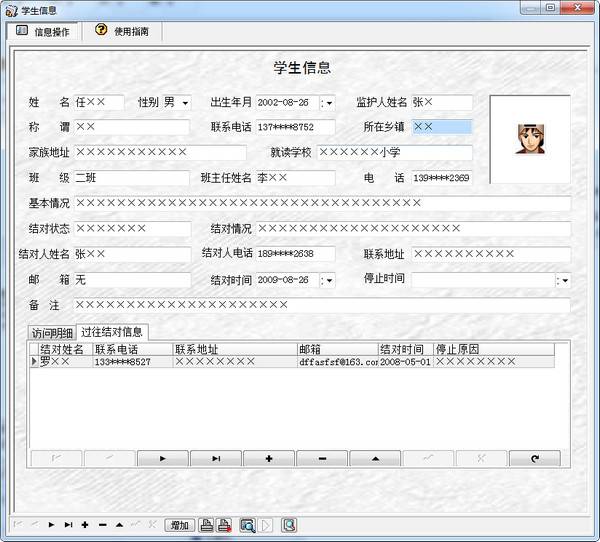Click the rightmost preview icon in bottom toolbar

(x=288, y=524)
